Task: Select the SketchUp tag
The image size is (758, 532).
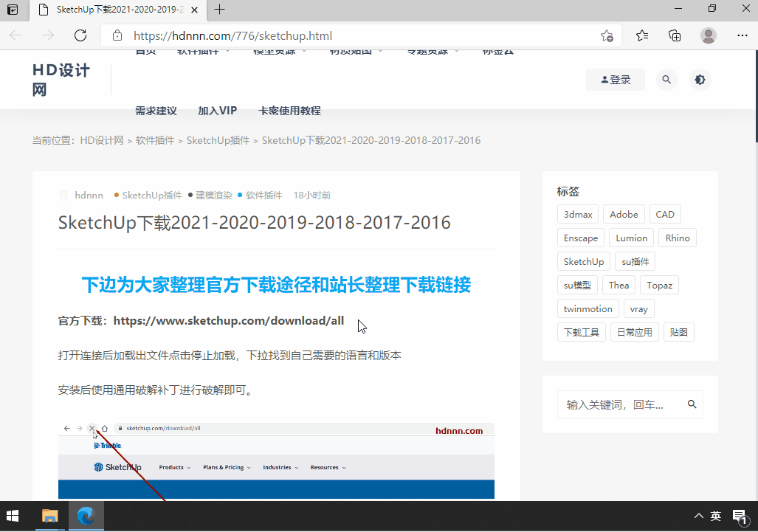Action: [x=584, y=262]
